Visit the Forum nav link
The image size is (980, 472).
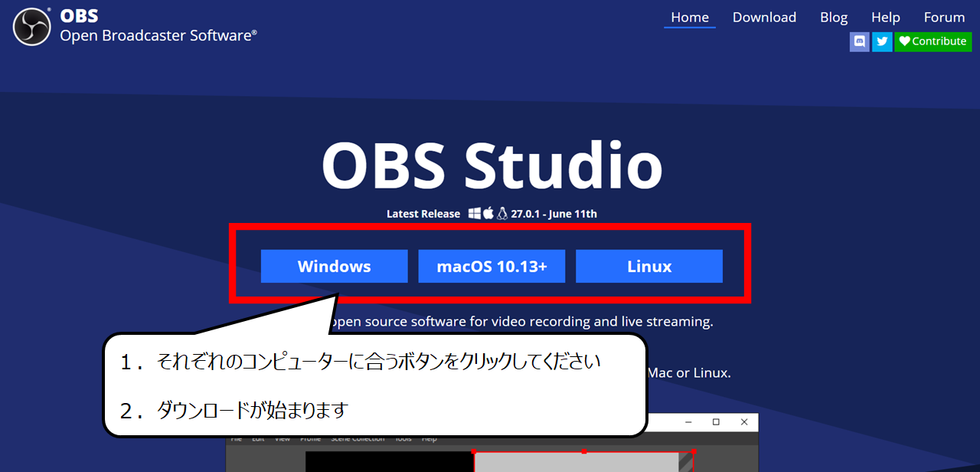944,18
